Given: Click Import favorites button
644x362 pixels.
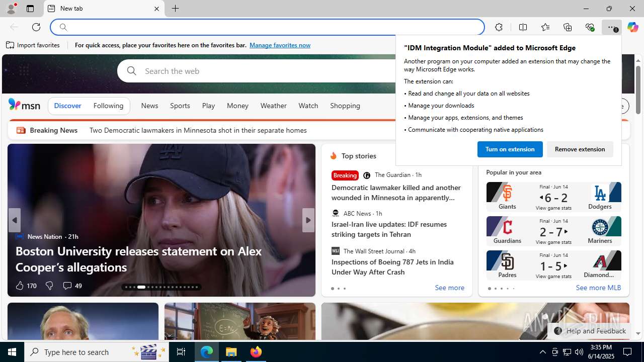Looking at the screenshot, I should [x=33, y=45].
